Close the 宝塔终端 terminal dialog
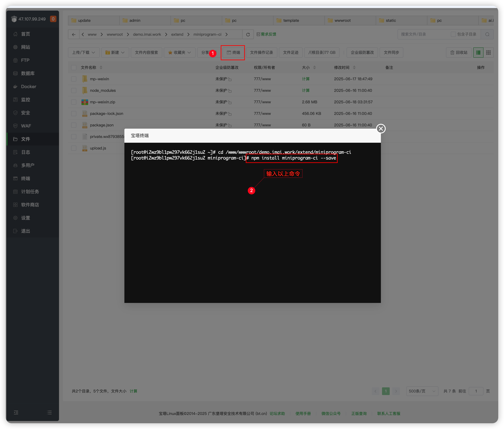Screen dimensions: 504x429 381,129
